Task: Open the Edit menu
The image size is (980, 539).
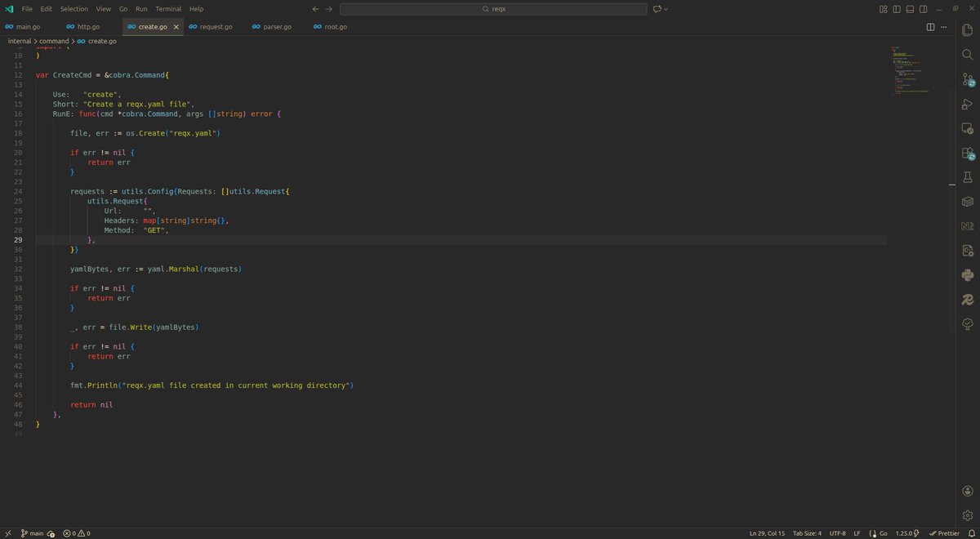Action: coord(47,9)
